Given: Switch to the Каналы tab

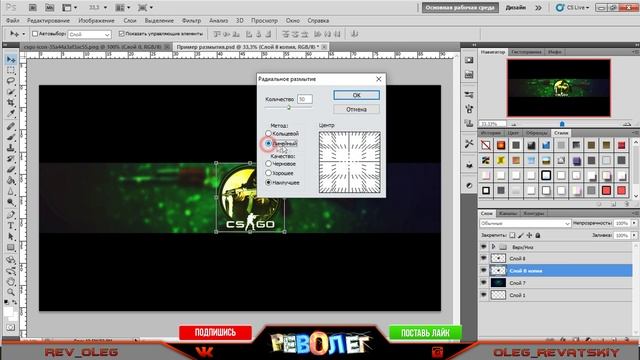Looking at the screenshot, I should point(508,213).
